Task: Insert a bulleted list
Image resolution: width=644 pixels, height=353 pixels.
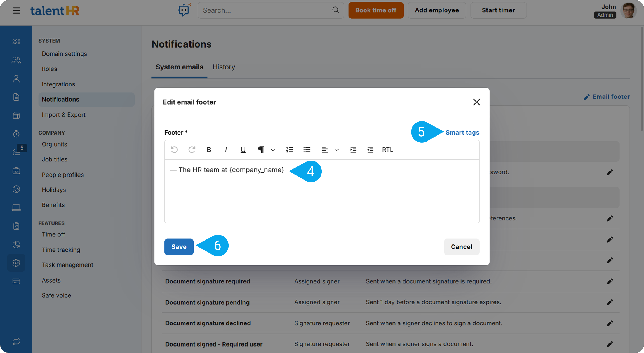Action: (307, 150)
